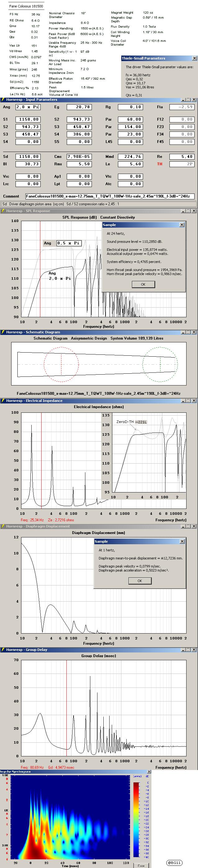
Task: Select the S4 field containing 386,00
Action: point(79,134)
